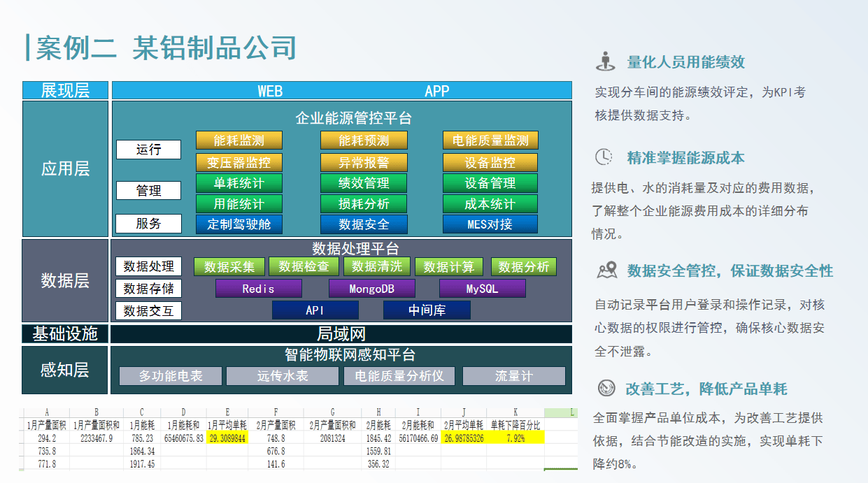Click the 数据层 layer label
Viewport: 868px width, 483px height.
(66, 281)
